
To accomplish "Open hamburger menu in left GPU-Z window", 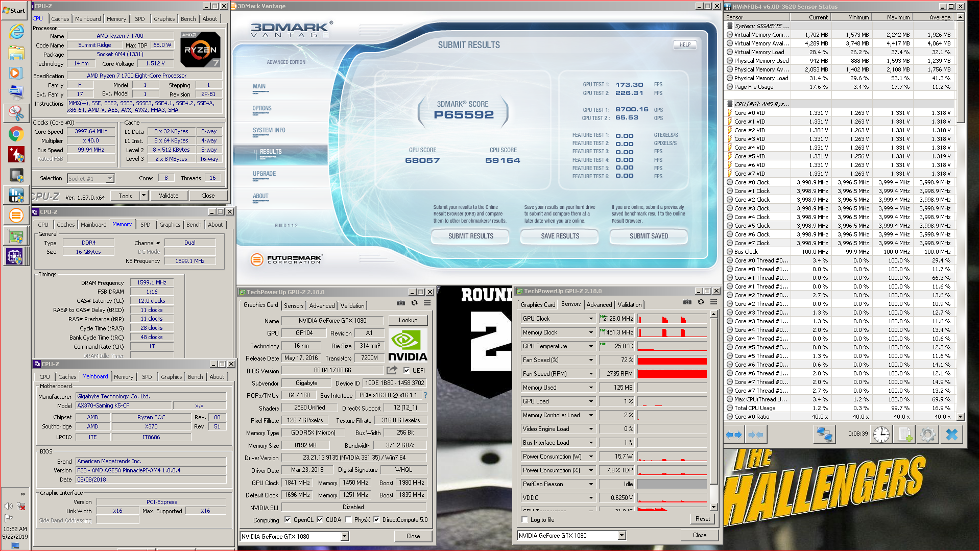I will pos(427,303).
